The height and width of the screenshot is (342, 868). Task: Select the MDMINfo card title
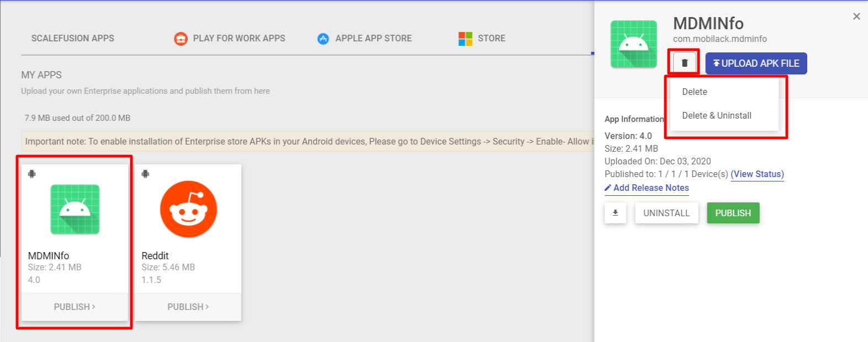click(x=49, y=255)
